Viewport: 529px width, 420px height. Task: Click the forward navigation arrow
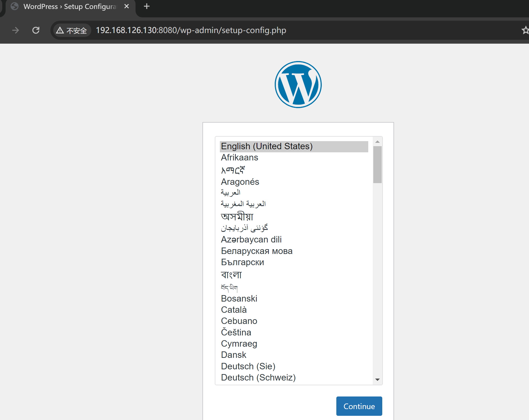click(16, 30)
